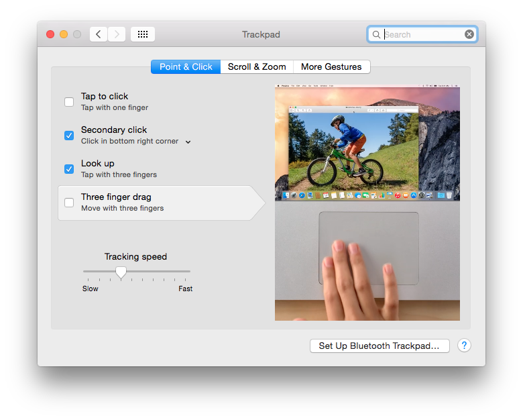Focus the Search input field

point(422,34)
